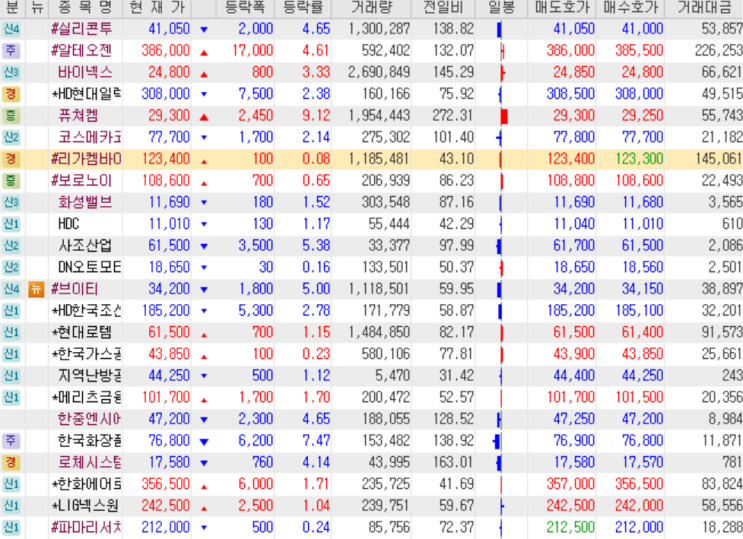The image size is (743, 539).
Task: Click change rate 9.12 for 퓨쳐켐
Action: pyautogui.click(x=316, y=116)
